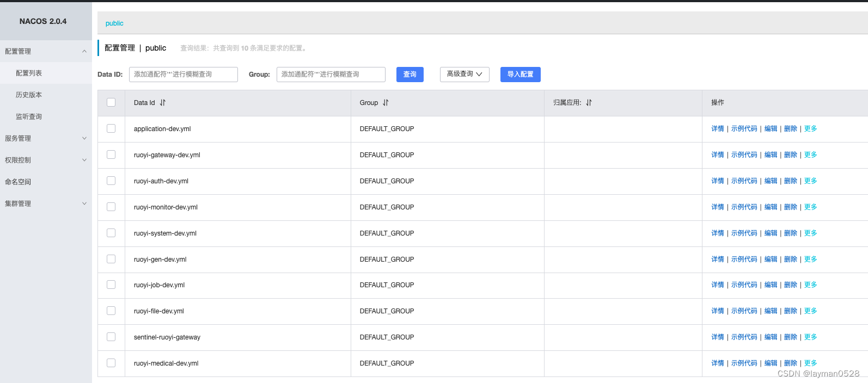Click DEFAULT_GROUP in the application-dev.yml row
The height and width of the screenshot is (383, 868).
tap(387, 129)
